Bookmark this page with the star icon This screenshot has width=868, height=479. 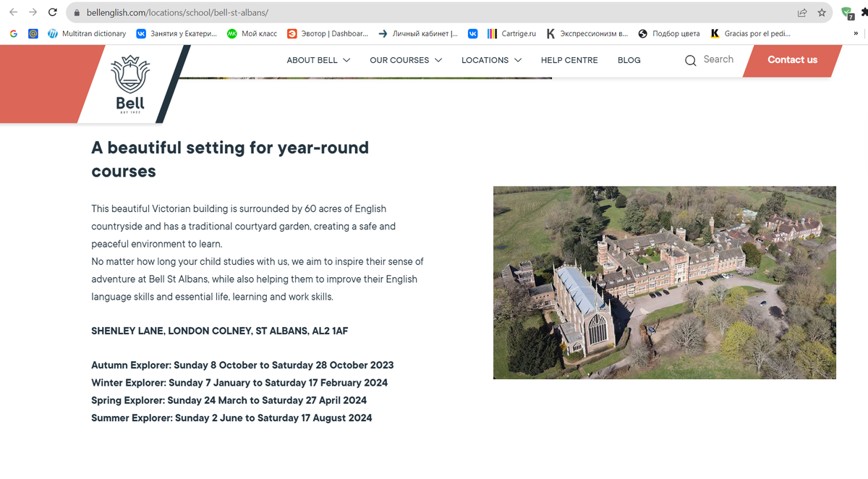click(822, 13)
